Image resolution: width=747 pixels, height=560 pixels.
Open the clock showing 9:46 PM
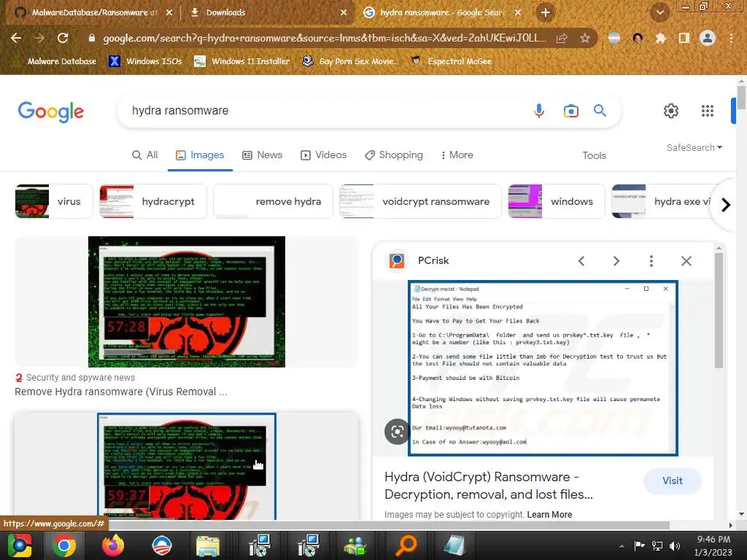(x=713, y=545)
